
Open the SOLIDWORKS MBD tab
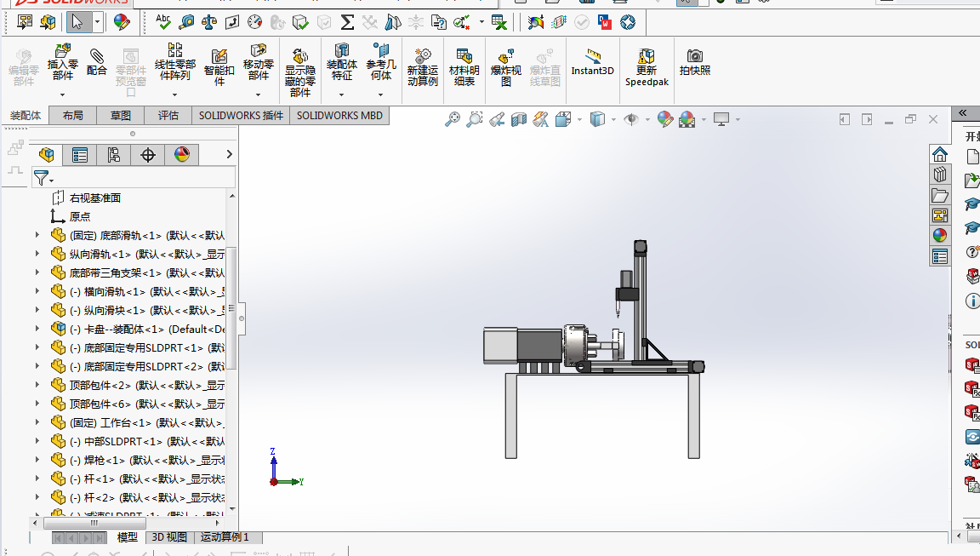point(339,116)
